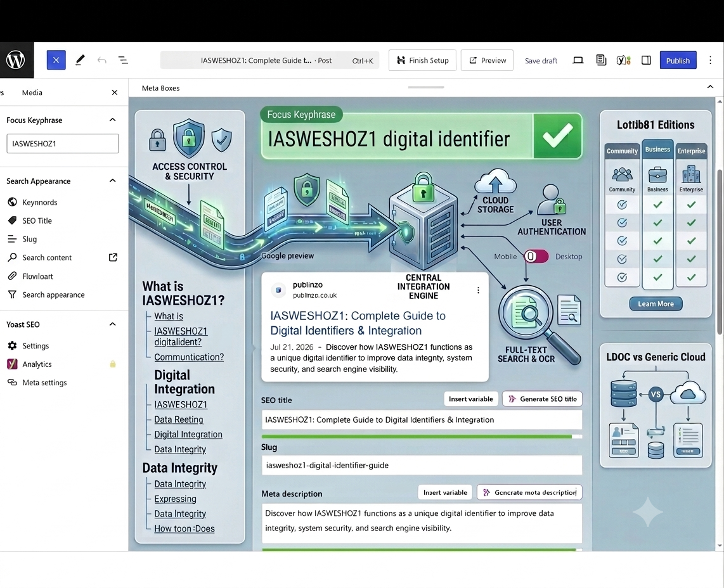Toggle Mobile/Desktop preview switch

[x=536, y=257]
